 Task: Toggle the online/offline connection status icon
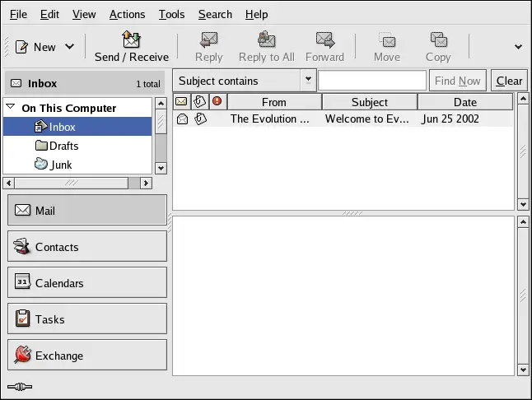(x=19, y=386)
